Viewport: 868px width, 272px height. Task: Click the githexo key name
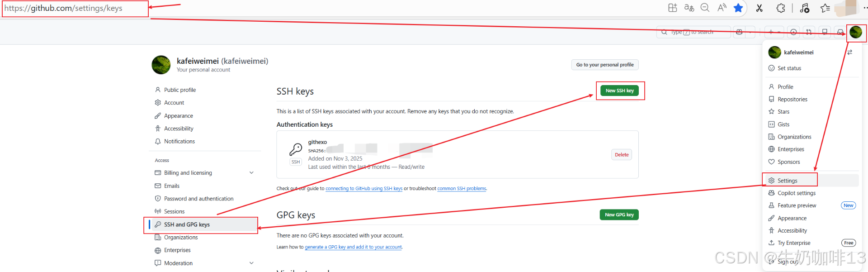coord(317,142)
